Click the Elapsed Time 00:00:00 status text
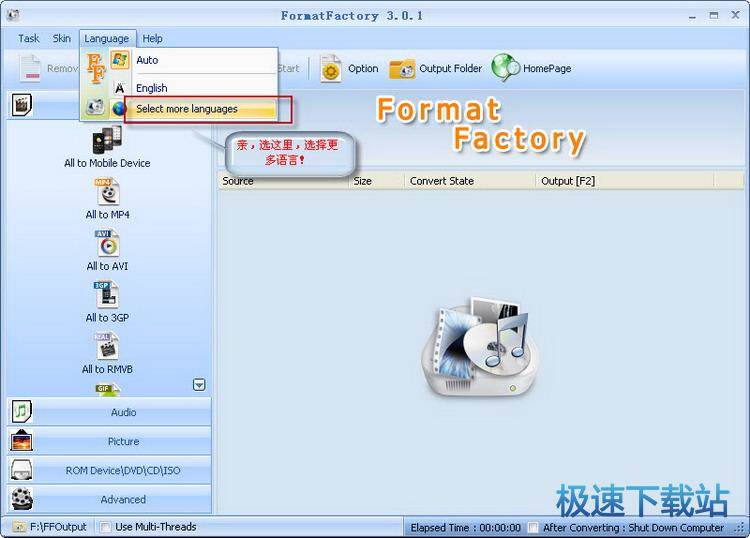 (465, 527)
